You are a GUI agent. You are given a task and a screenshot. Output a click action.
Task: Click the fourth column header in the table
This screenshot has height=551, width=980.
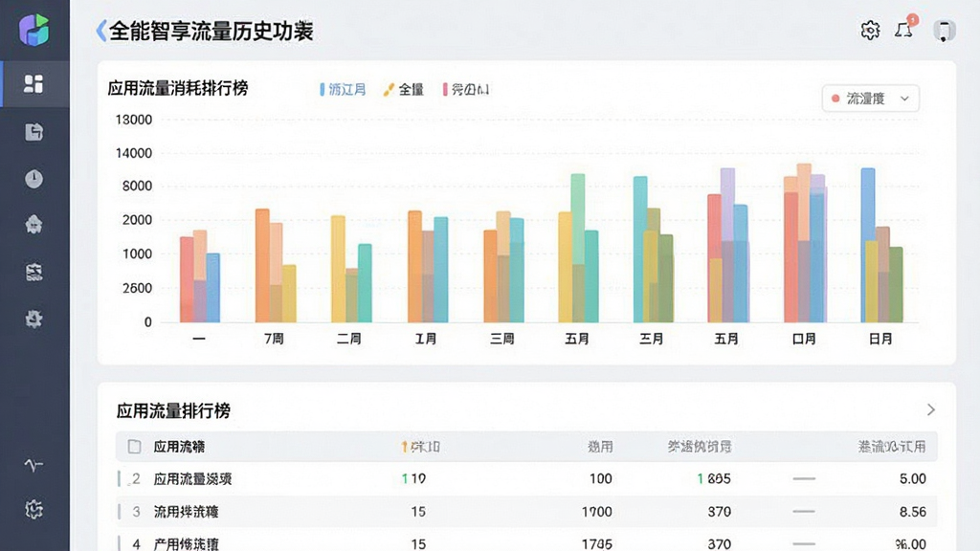point(700,447)
